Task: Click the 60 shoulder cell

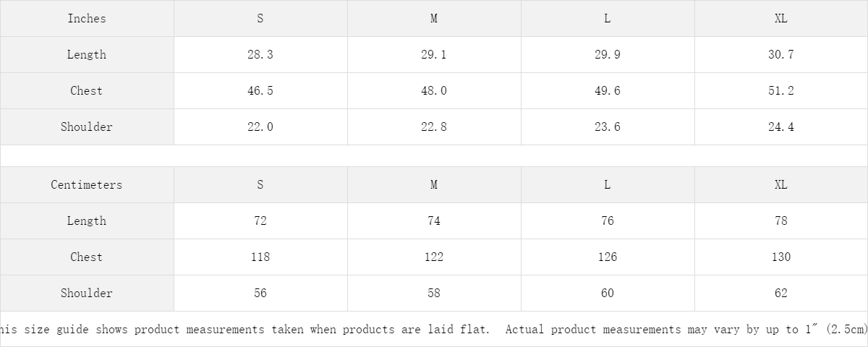Action: [x=607, y=294]
